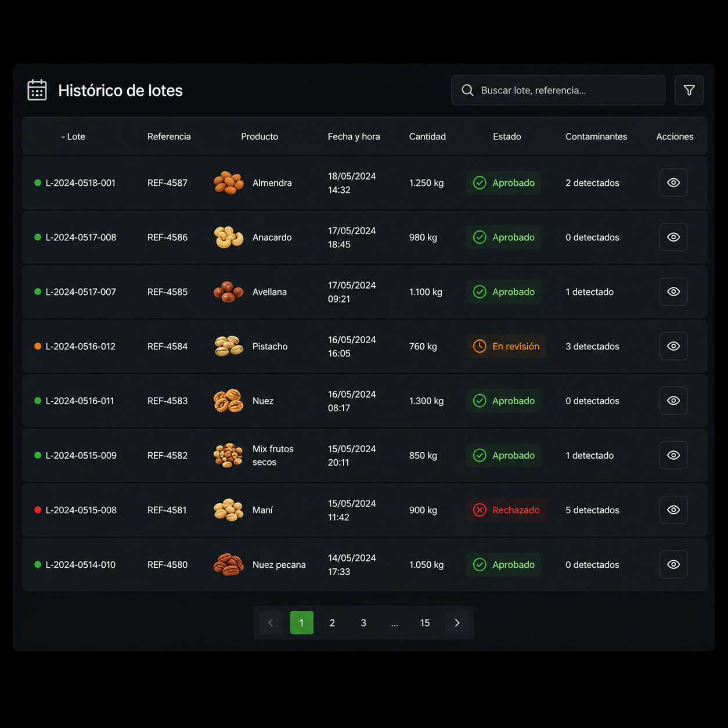View details of lot L-2024-0515-008 via eye icon

coord(673,510)
